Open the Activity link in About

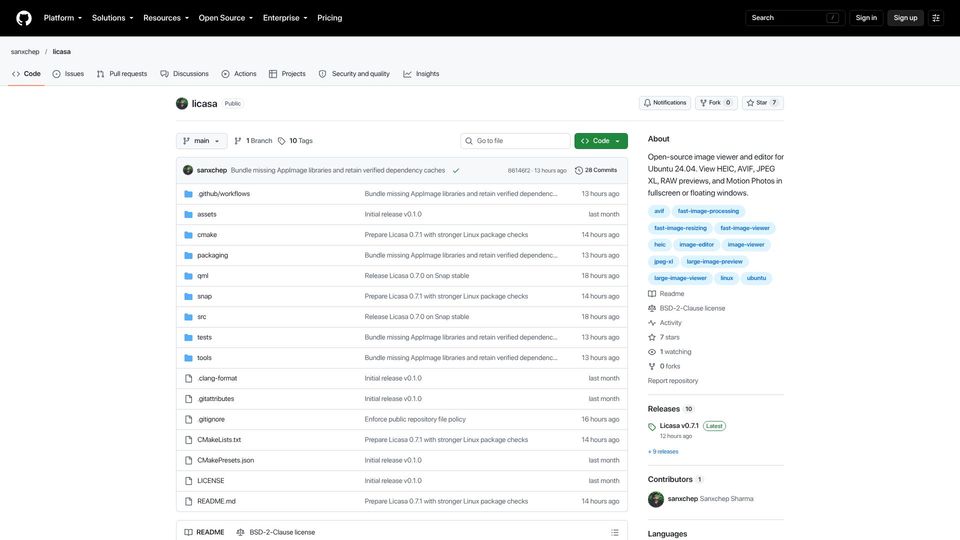click(x=665, y=323)
